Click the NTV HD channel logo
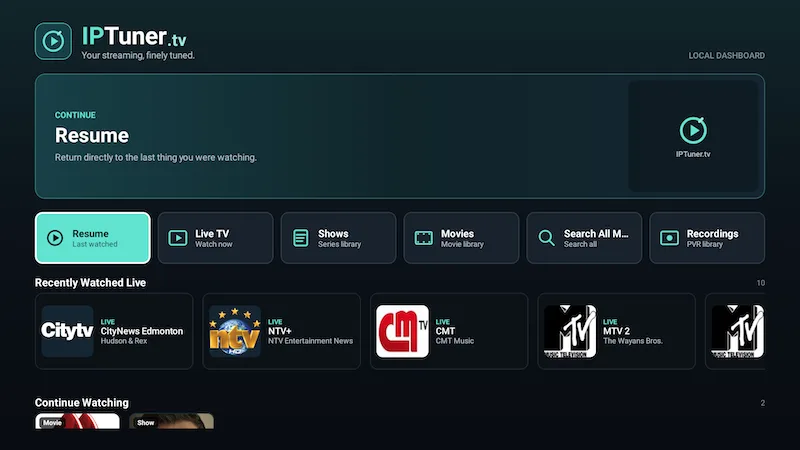The image size is (800, 450). tap(235, 331)
